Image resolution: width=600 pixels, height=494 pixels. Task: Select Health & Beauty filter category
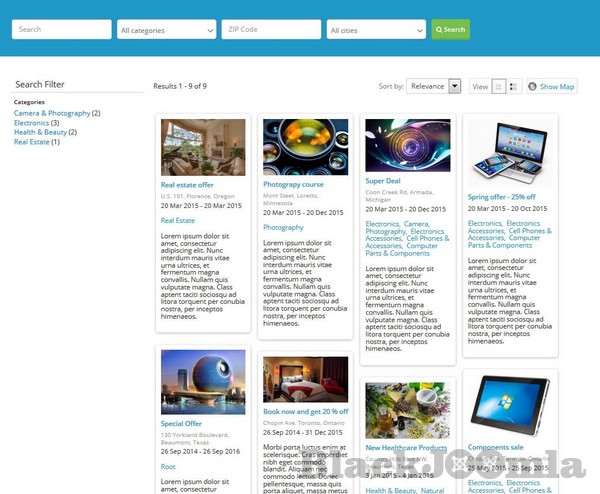point(40,132)
